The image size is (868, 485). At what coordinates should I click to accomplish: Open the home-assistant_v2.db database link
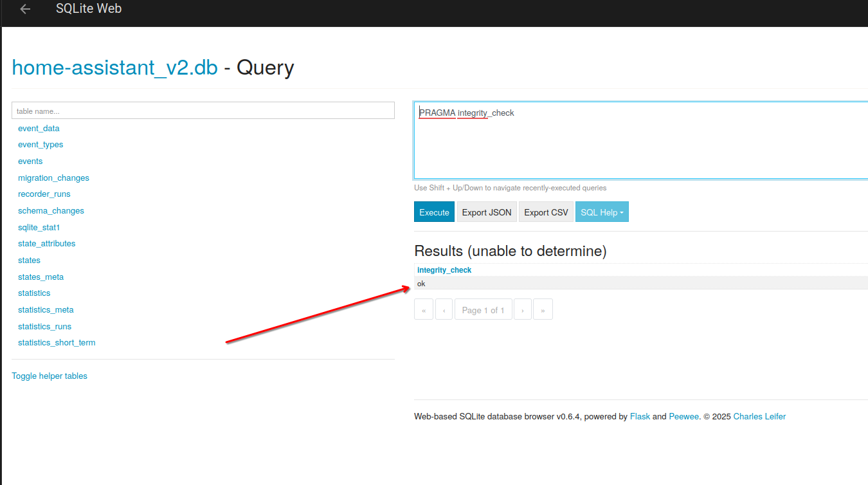pos(114,67)
